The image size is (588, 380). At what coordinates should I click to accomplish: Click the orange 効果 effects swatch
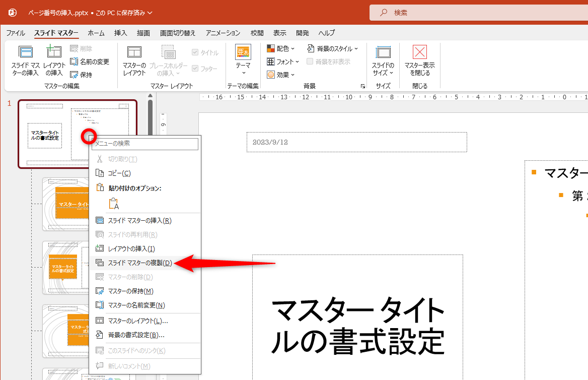(x=271, y=75)
